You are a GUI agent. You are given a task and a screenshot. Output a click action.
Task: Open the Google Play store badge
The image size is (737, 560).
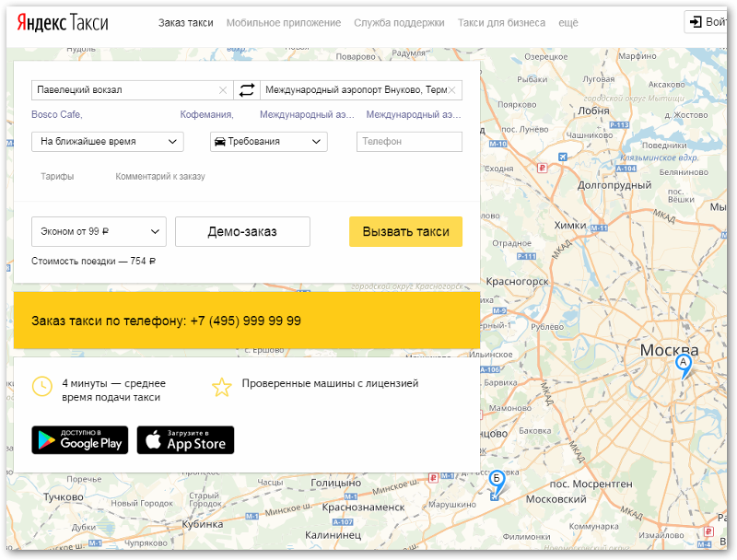(80, 439)
